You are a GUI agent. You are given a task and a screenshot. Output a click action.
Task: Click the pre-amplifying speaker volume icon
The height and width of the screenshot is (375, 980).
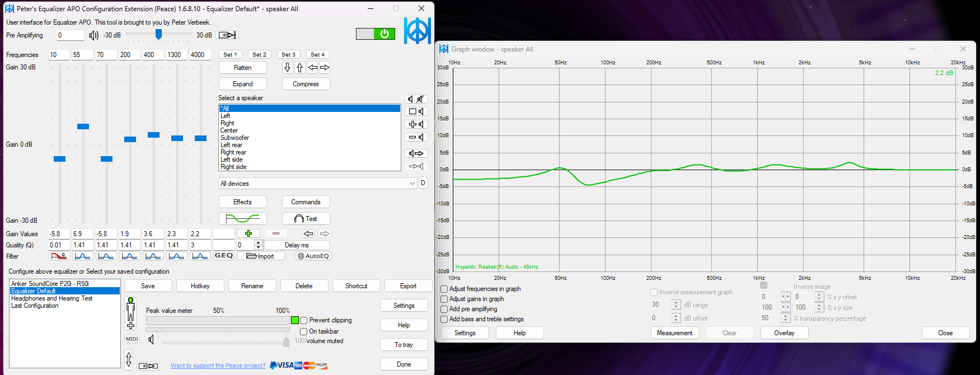(x=93, y=35)
